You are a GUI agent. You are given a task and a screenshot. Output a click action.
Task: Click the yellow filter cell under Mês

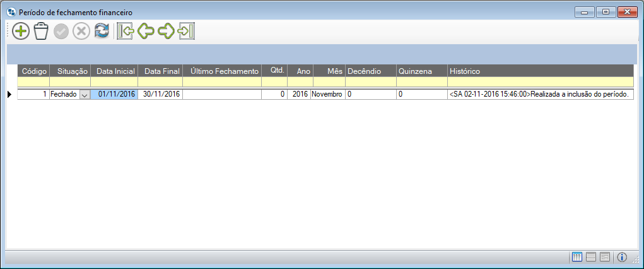click(x=327, y=81)
